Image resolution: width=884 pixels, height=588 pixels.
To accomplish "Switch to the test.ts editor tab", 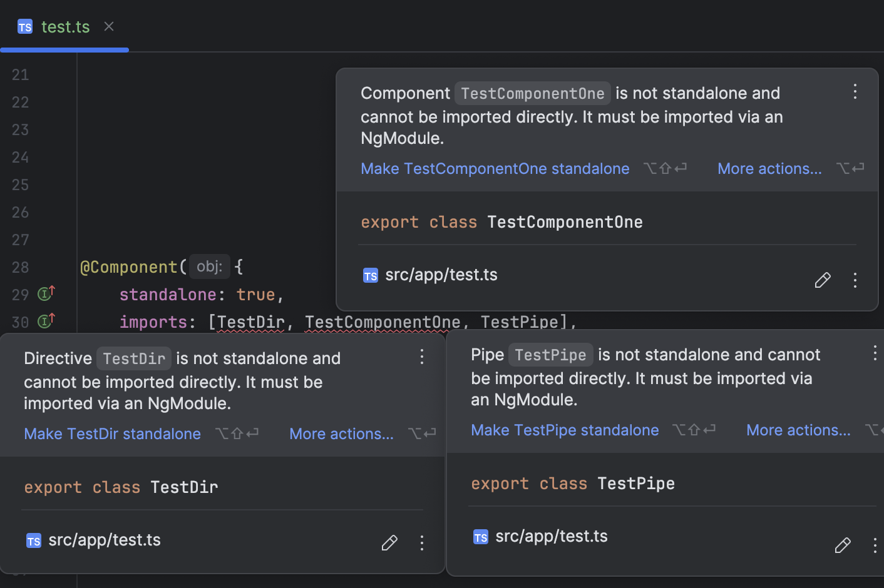I will (x=65, y=26).
